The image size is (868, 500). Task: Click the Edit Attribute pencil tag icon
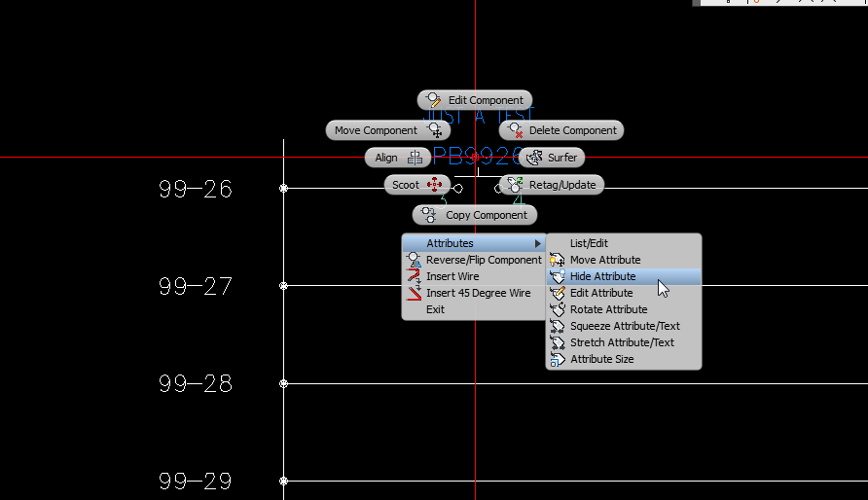pos(558,293)
